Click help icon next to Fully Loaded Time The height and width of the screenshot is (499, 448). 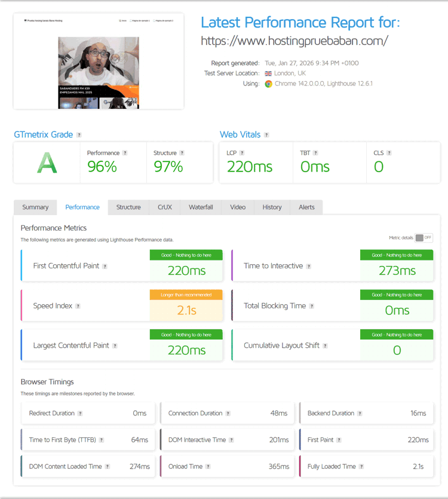pyautogui.click(x=361, y=467)
